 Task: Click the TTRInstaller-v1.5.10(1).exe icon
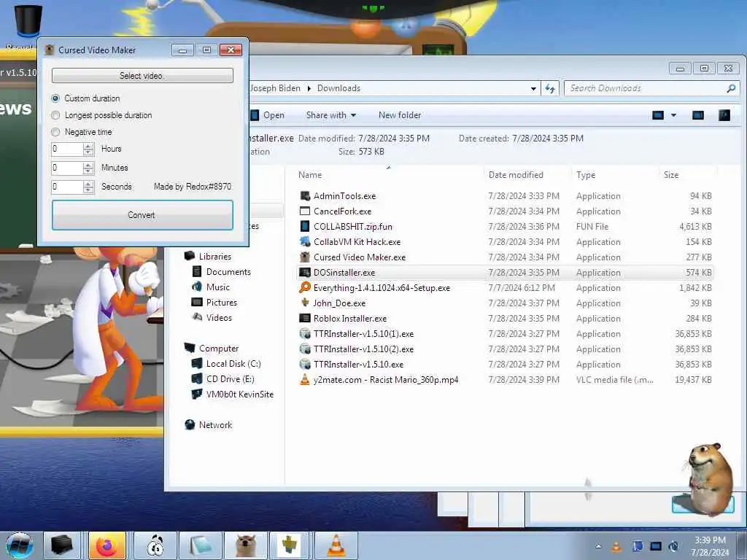coord(305,333)
